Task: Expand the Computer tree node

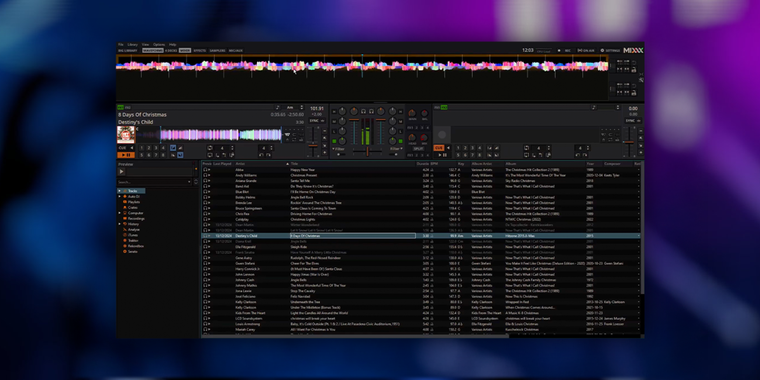Action: [x=119, y=213]
